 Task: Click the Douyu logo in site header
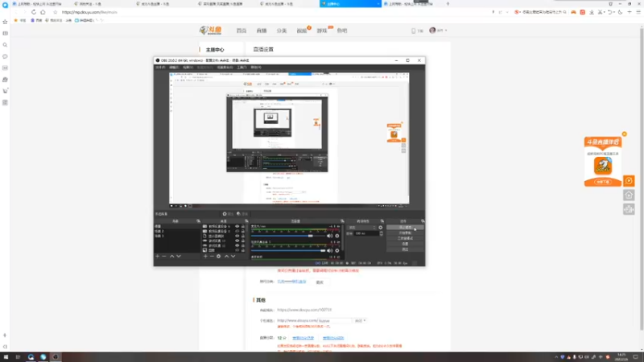pos(211,31)
